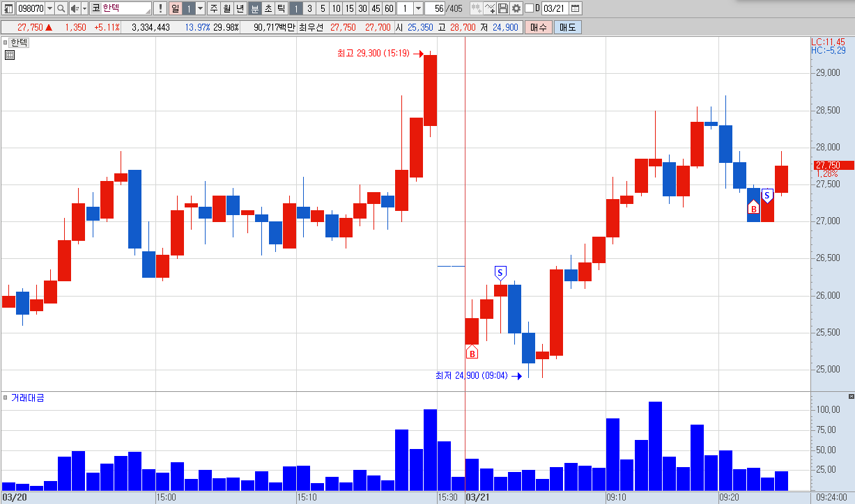Click the add candlestick chart icon
The height and width of the screenshot is (504, 855).
point(476,8)
